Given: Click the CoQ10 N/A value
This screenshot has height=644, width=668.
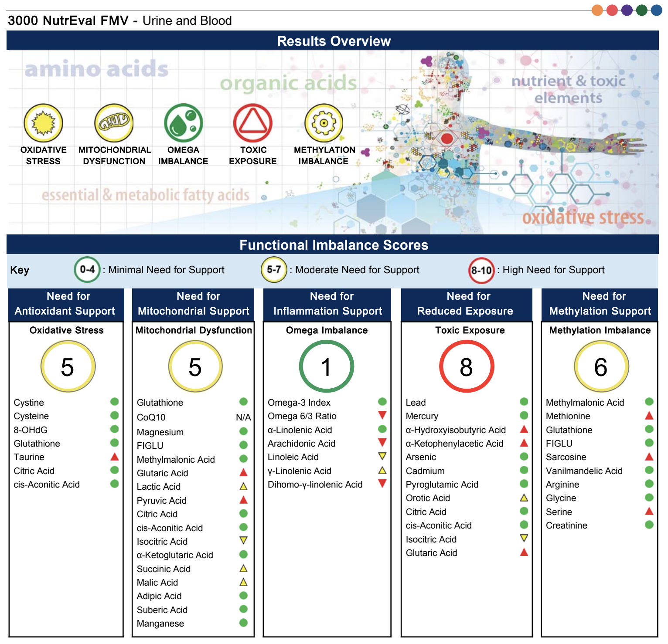Looking at the screenshot, I should point(243,417).
